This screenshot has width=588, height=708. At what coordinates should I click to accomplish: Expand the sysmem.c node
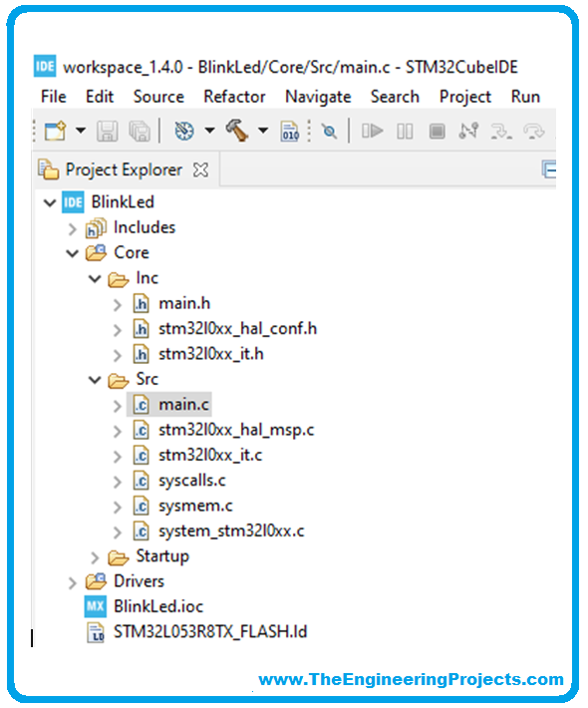(118, 508)
